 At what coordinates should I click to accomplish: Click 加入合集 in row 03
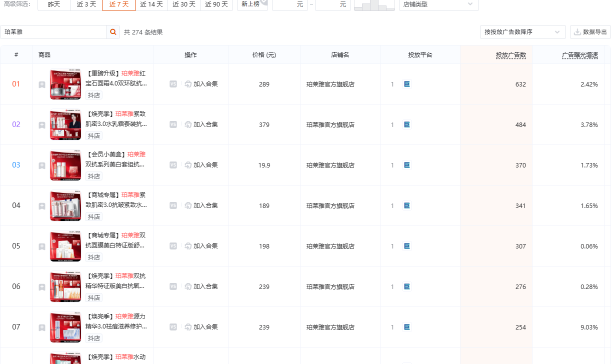[201, 165]
